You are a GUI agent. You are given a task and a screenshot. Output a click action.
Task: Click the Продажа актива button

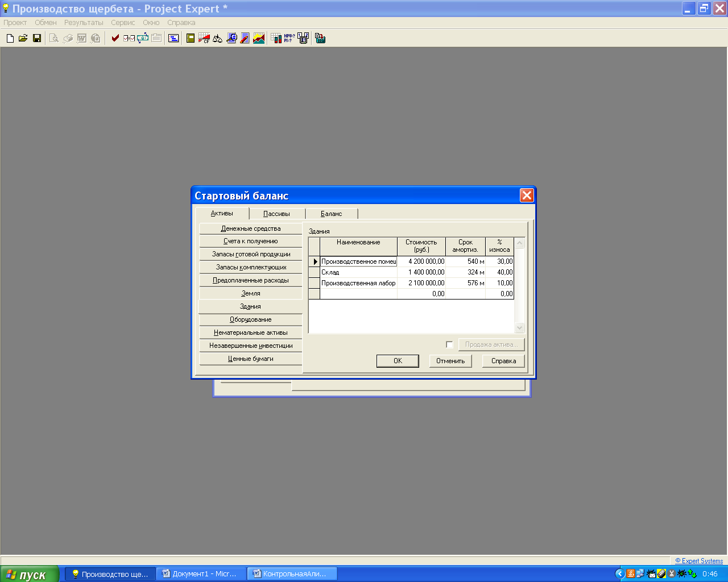point(491,344)
